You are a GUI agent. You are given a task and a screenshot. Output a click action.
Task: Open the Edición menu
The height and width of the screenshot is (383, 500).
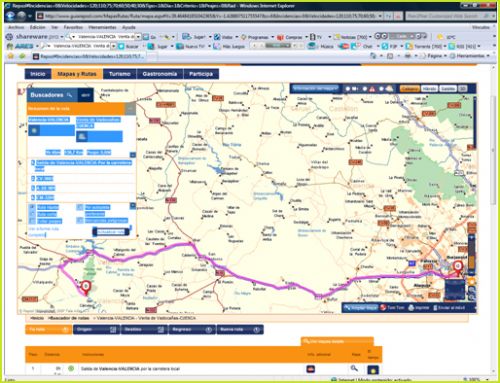coord(38,27)
